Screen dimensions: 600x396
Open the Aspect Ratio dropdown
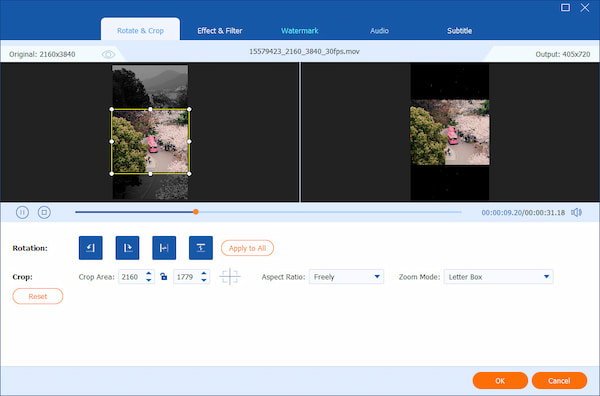point(346,277)
